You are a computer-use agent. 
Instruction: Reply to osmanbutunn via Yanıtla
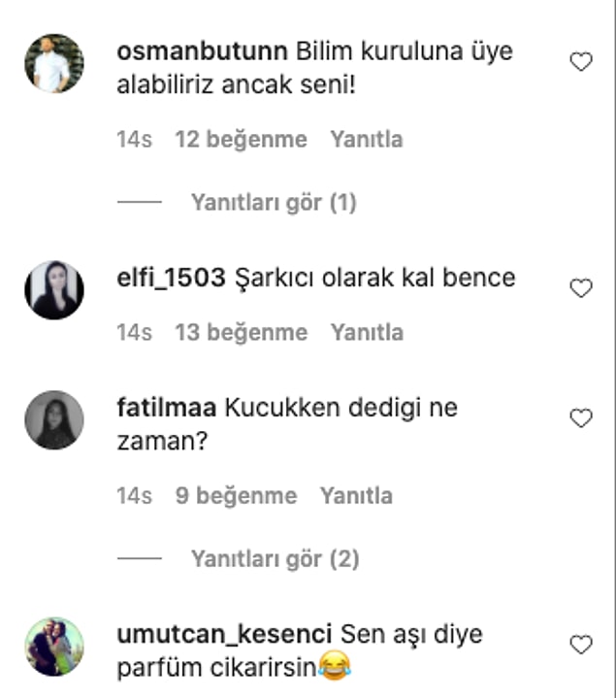point(367,139)
